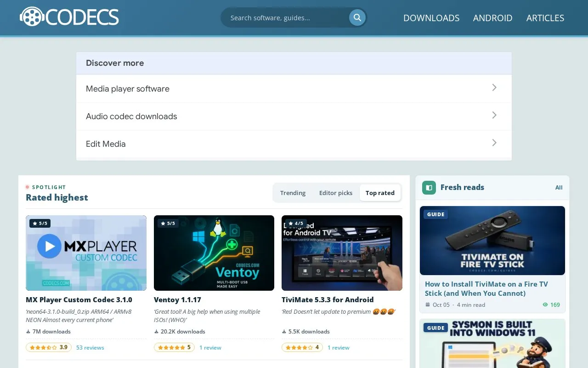Click the 5 star rating pill for Ventoy
This screenshot has height=368, width=588.
tap(174, 347)
